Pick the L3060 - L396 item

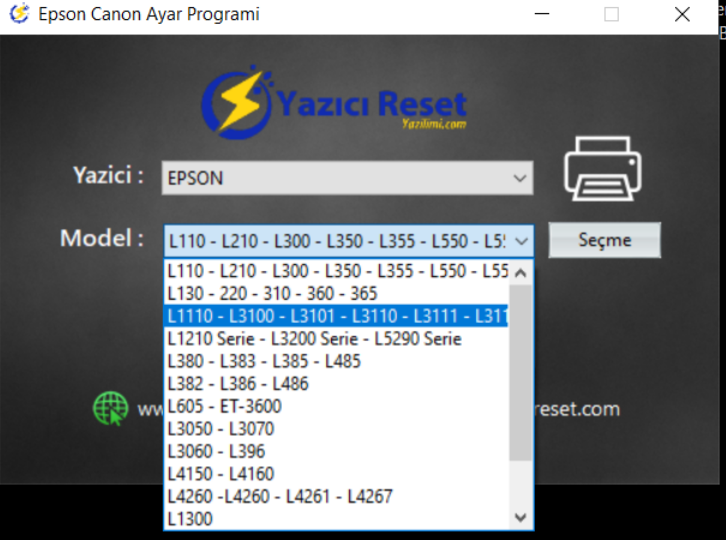(337, 451)
